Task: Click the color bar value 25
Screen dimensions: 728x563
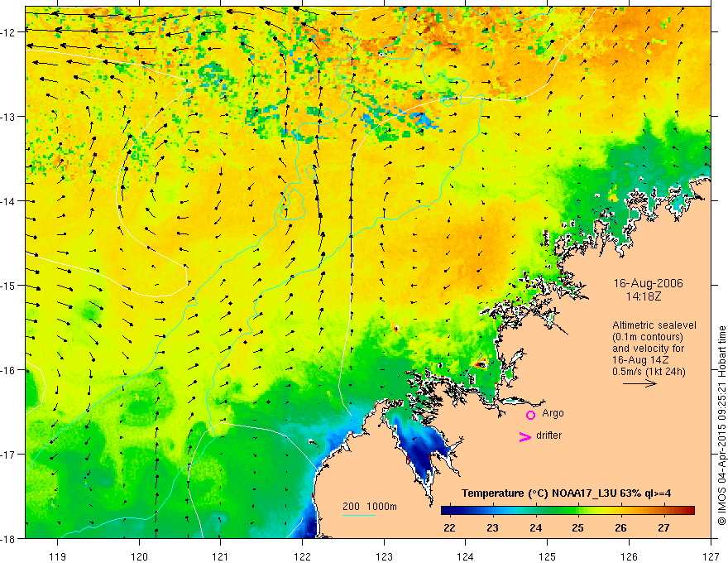Action: (577, 527)
